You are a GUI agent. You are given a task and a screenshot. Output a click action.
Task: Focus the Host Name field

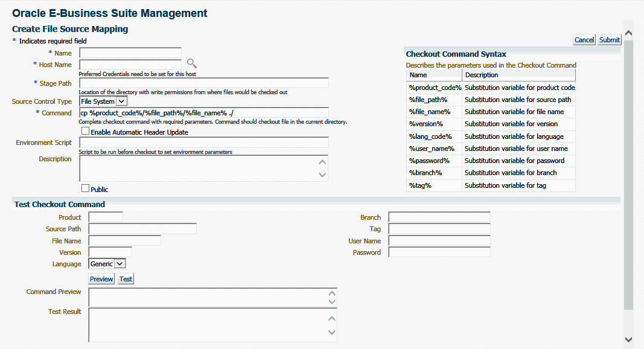point(130,65)
